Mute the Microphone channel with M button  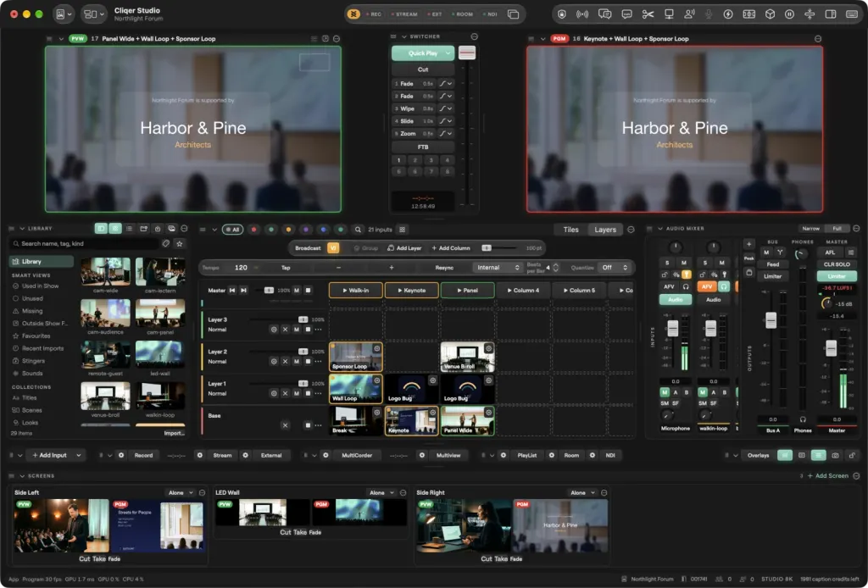click(x=684, y=263)
